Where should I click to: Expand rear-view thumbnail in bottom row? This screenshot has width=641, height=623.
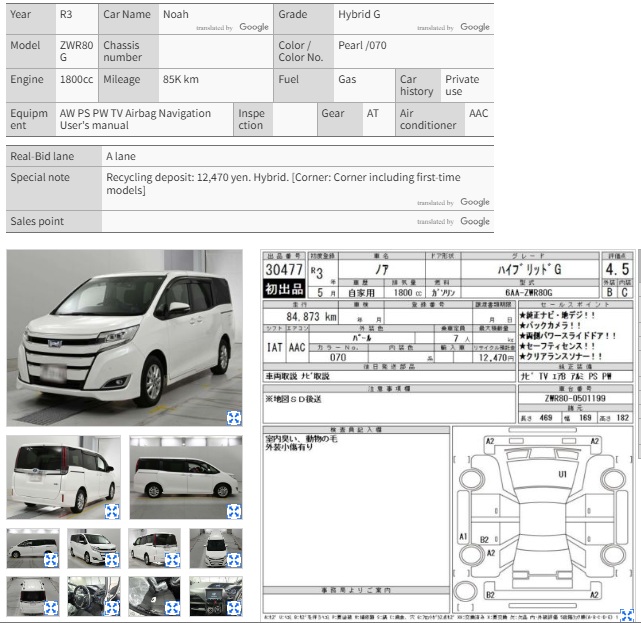[x=51, y=608]
